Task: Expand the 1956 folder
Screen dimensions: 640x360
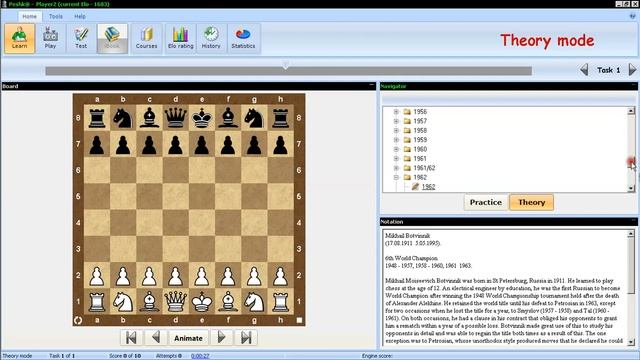Action: click(396, 111)
